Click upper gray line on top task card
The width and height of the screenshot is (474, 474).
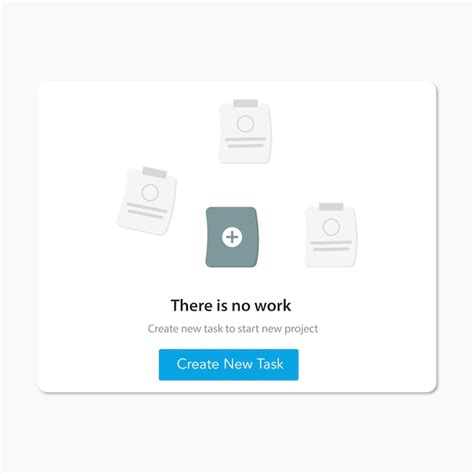tap(246, 139)
